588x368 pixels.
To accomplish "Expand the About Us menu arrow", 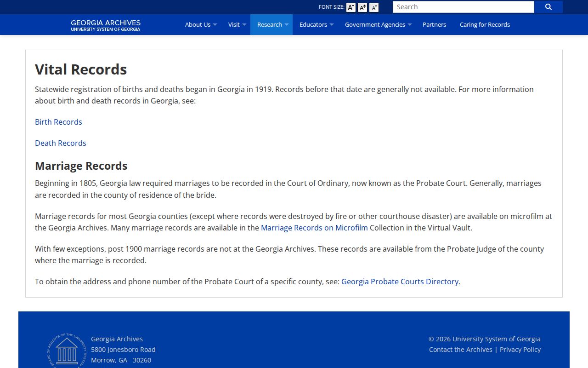I will click(x=215, y=25).
